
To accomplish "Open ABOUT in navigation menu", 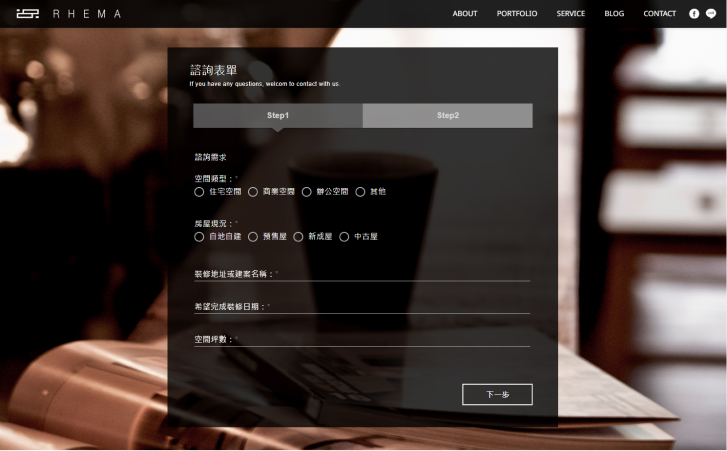I will click(x=465, y=14).
